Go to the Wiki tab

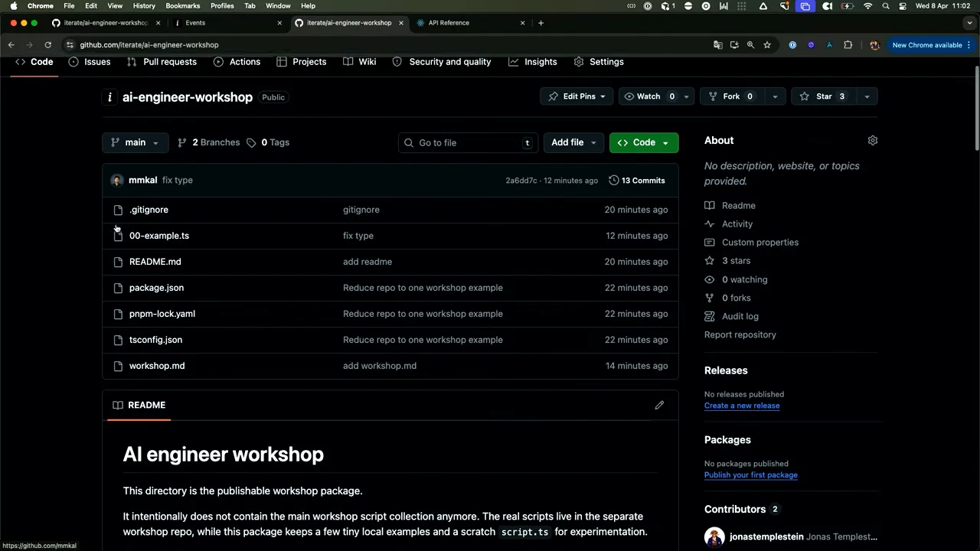(x=359, y=62)
